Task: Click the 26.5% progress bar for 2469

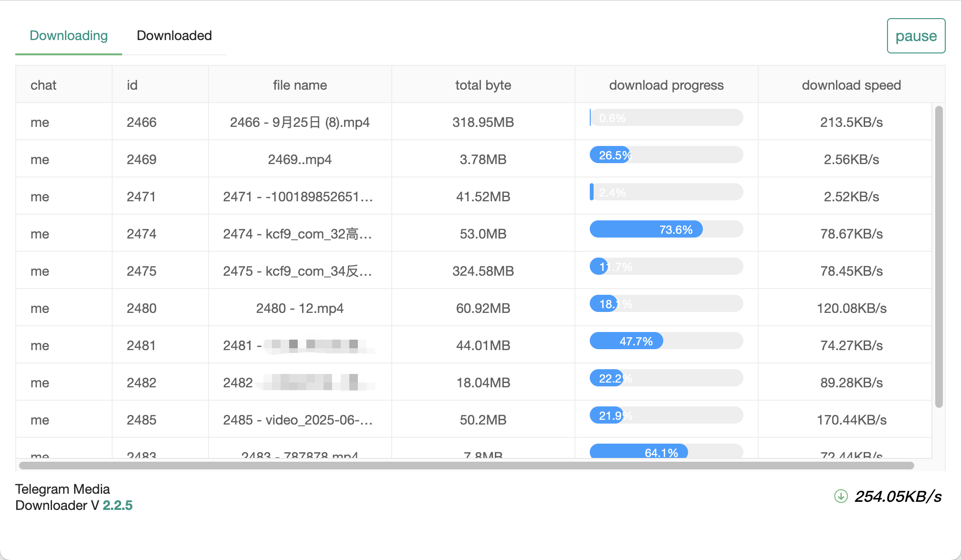Action: (666, 155)
